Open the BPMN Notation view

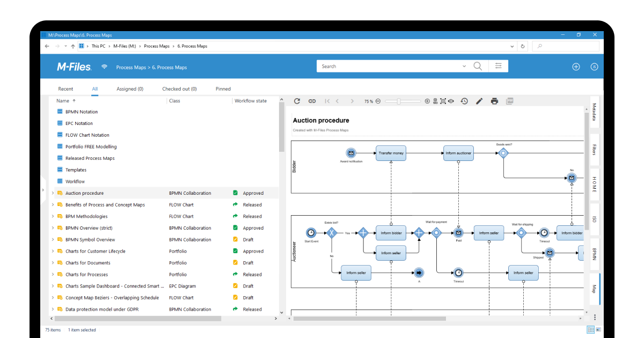(82, 112)
